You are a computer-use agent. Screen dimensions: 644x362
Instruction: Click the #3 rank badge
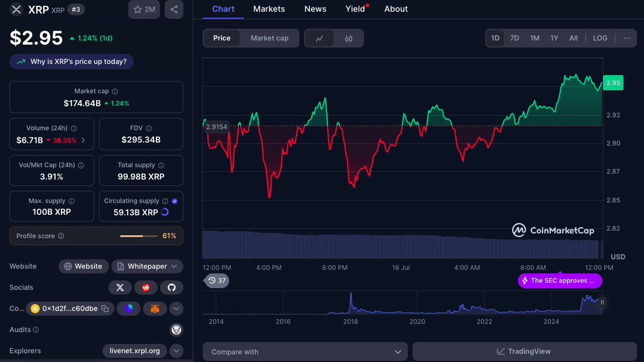76,9
